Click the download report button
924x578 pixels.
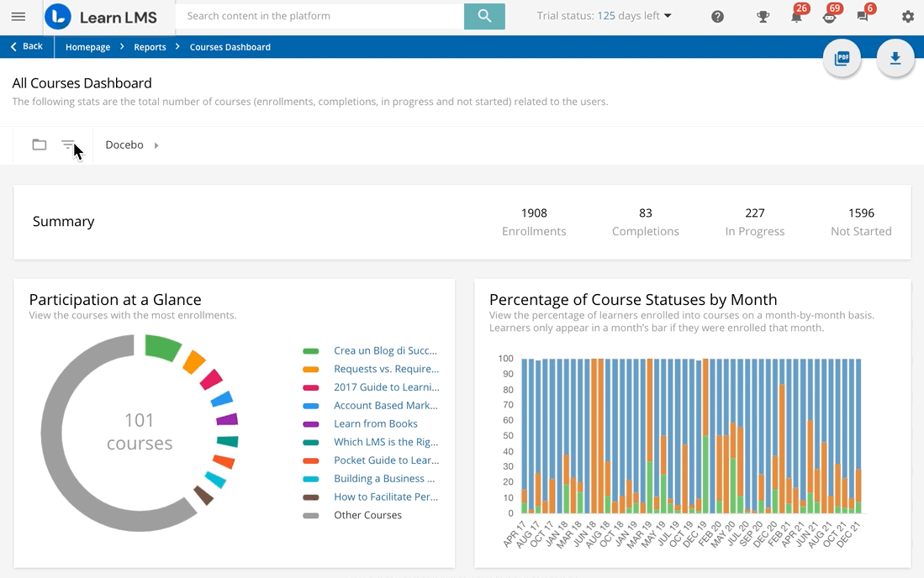(895, 58)
